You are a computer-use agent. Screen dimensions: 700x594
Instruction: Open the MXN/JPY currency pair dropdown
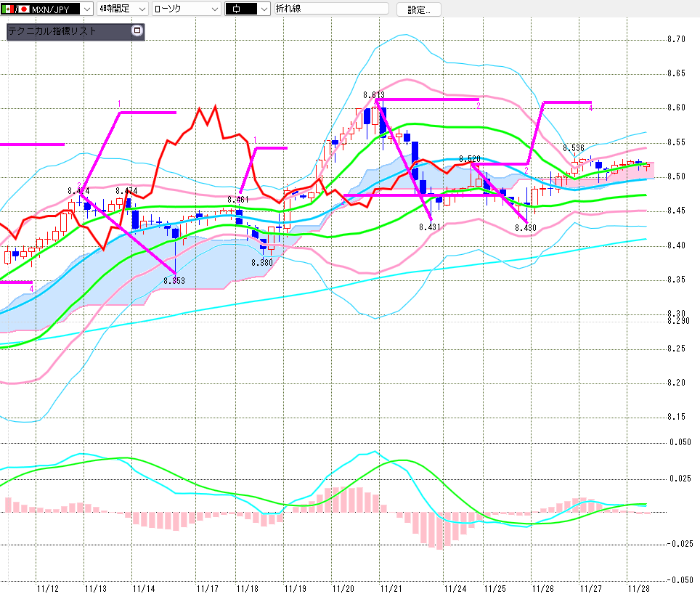click(x=86, y=9)
